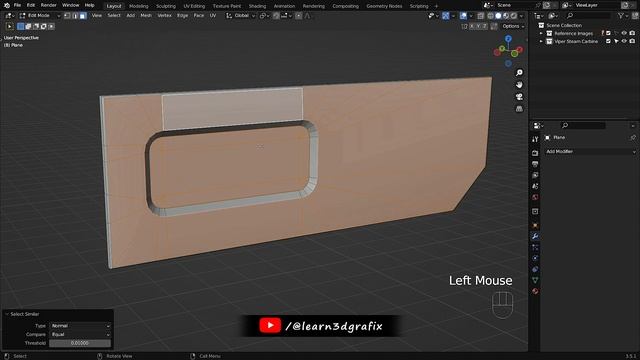Viewport: 640px width, 360px height.
Task: Disable Viper Steam Carbine in renders
Action: click(x=632, y=41)
